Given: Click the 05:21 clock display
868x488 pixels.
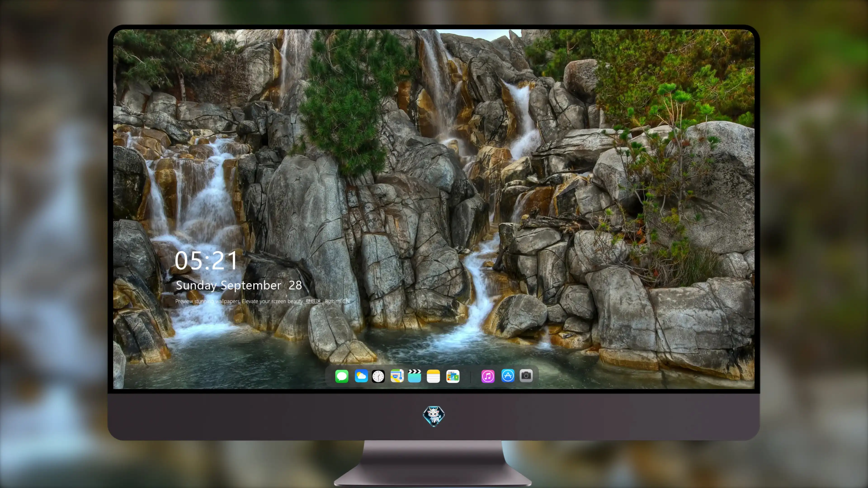Looking at the screenshot, I should pos(206,261).
